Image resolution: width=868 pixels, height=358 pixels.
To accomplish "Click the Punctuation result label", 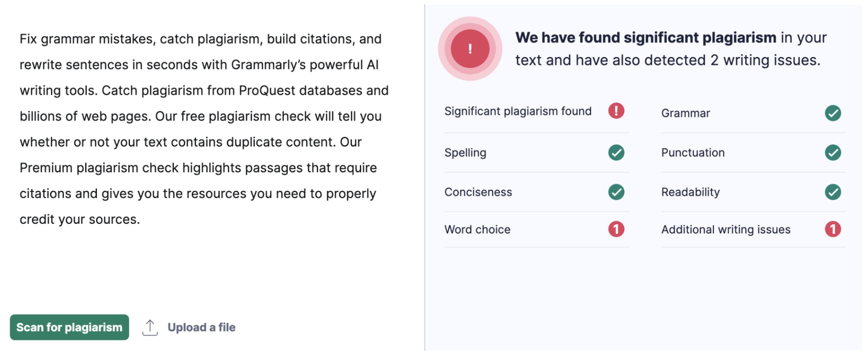I will click(693, 153).
